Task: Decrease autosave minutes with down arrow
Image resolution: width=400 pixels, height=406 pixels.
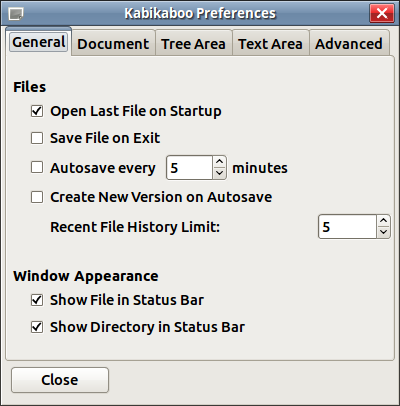Action: point(219,173)
